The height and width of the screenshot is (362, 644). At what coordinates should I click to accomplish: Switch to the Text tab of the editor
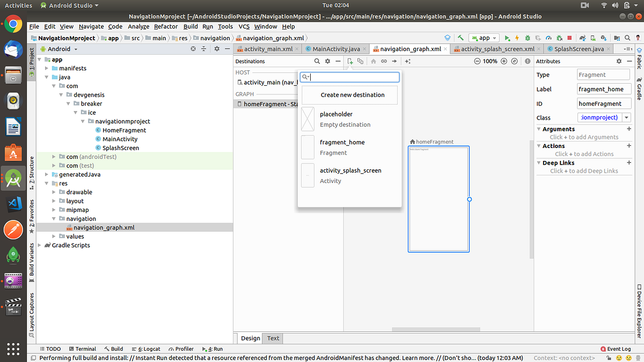273,338
